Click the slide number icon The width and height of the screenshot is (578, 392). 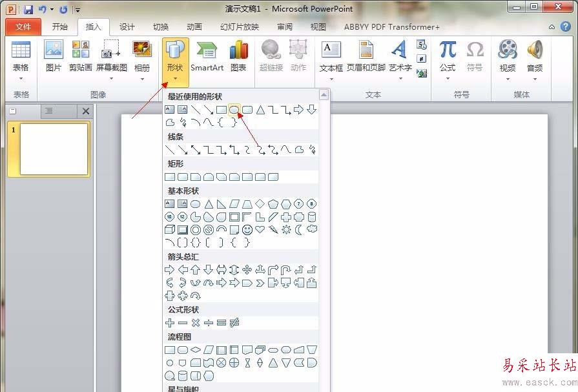(x=421, y=59)
